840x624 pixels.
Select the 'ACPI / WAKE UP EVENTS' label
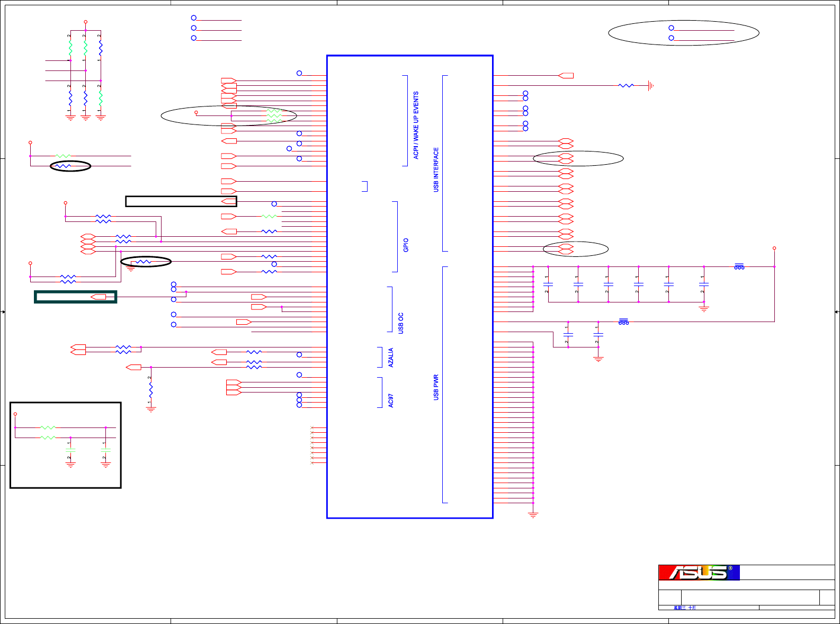tap(416, 126)
